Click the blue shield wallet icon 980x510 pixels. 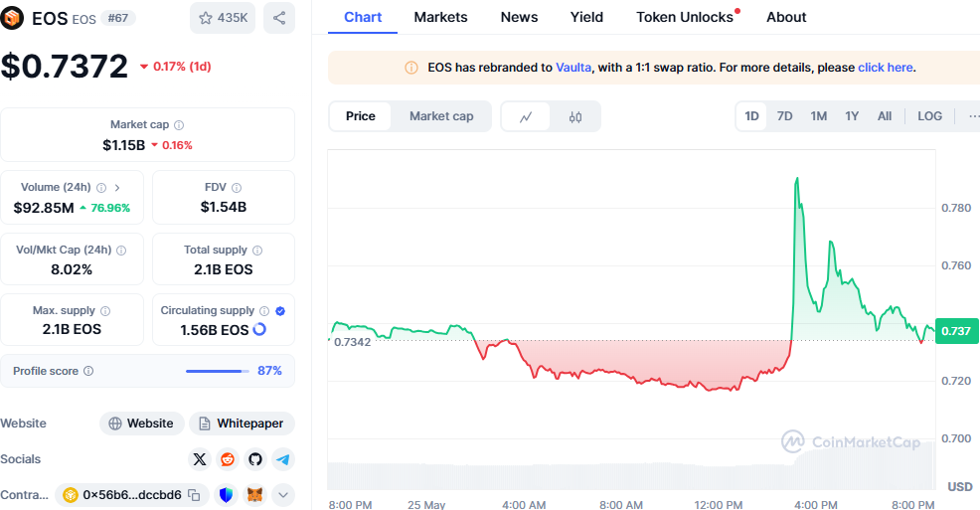[x=227, y=495]
